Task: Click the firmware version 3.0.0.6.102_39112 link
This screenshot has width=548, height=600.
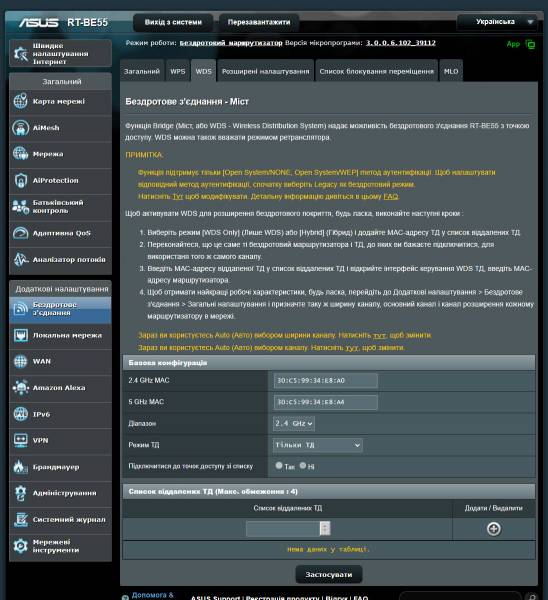Action: pos(401,43)
